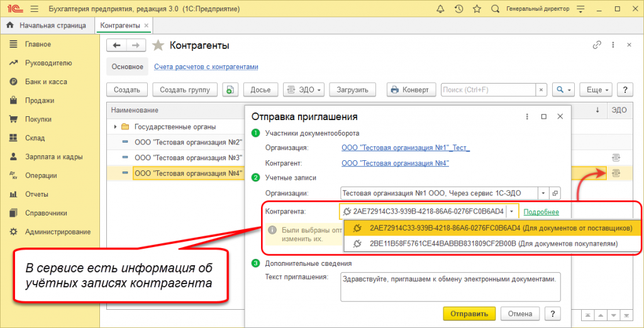Open the Еще dropdown menu
Image resolution: width=644 pixels, height=328 pixels.
[x=596, y=89]
